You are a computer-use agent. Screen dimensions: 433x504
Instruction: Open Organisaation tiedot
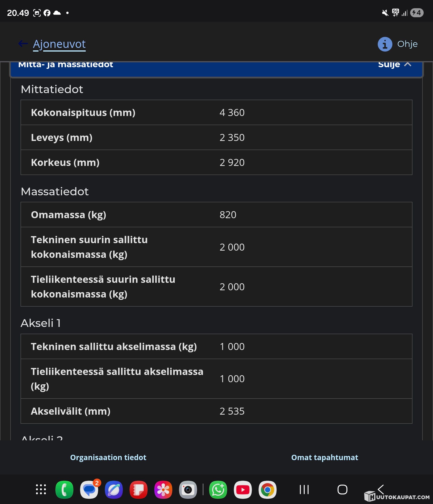[x=108, y=457]
